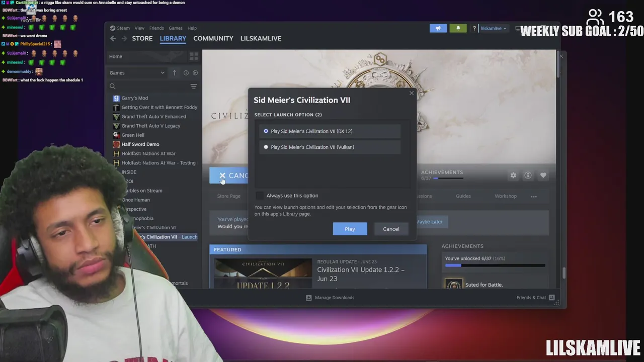Select Garry's Mod in the library list

(134, 98)
